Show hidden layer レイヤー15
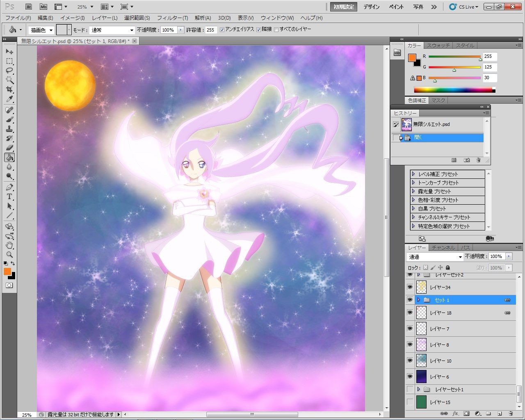This screenshot has height=420, width=525. pos(410,402)
